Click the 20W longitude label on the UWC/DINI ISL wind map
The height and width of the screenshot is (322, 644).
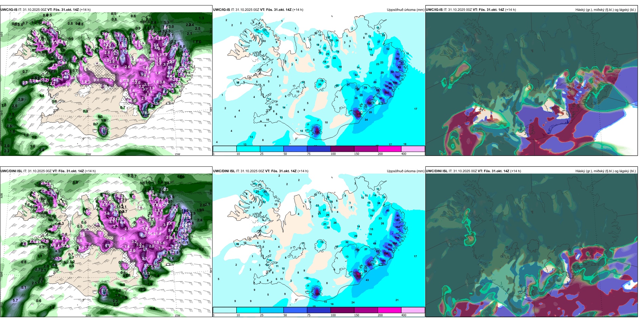[88, 316]
